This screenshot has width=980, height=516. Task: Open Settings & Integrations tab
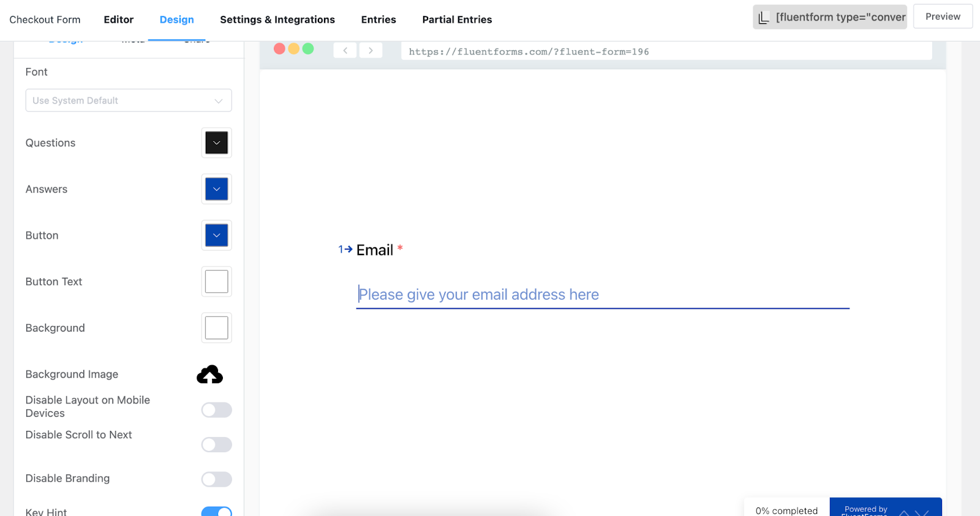[277, 20]
